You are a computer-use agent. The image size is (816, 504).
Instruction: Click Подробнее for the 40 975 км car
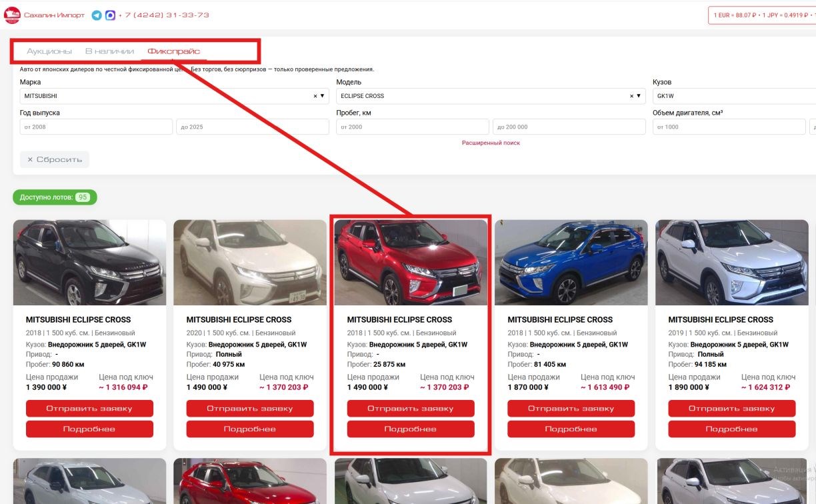tap(250, 429)
